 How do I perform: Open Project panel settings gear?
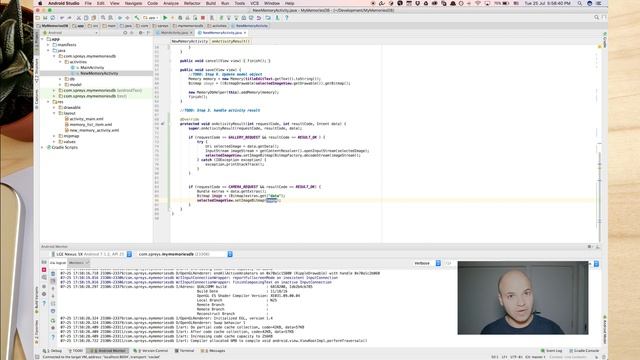pyautogui.click(x=140, y=33)
